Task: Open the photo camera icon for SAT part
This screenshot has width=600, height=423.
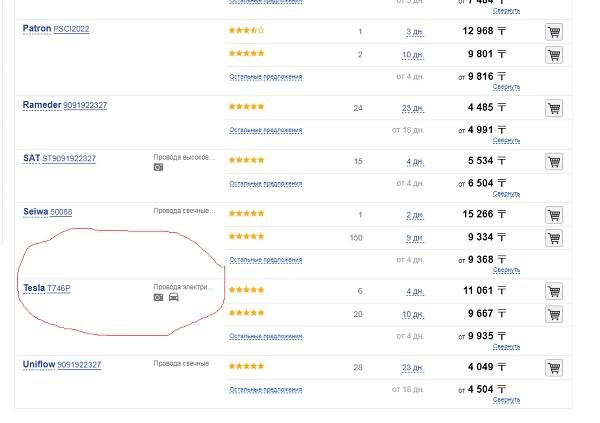Action: [x=158, y=168]
